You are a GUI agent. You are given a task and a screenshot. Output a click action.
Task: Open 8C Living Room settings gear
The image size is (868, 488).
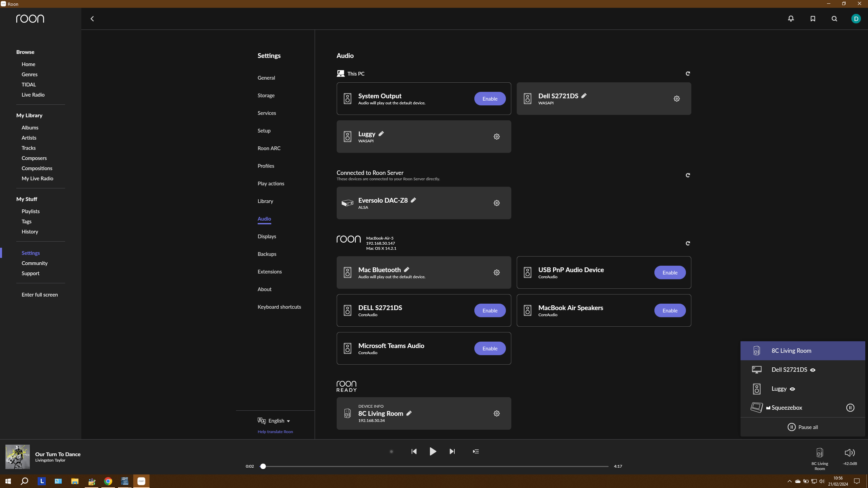coord(496,413)
